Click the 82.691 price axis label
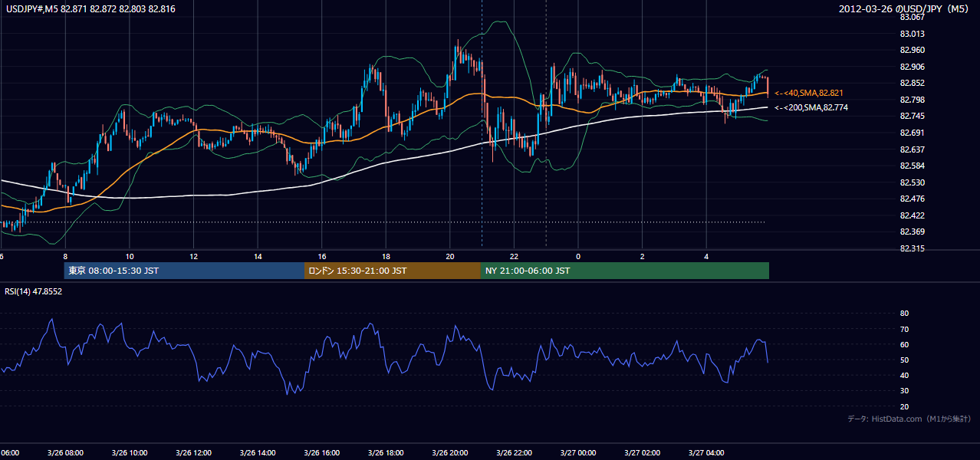980x460 pixels. click(x=911, y=133)
